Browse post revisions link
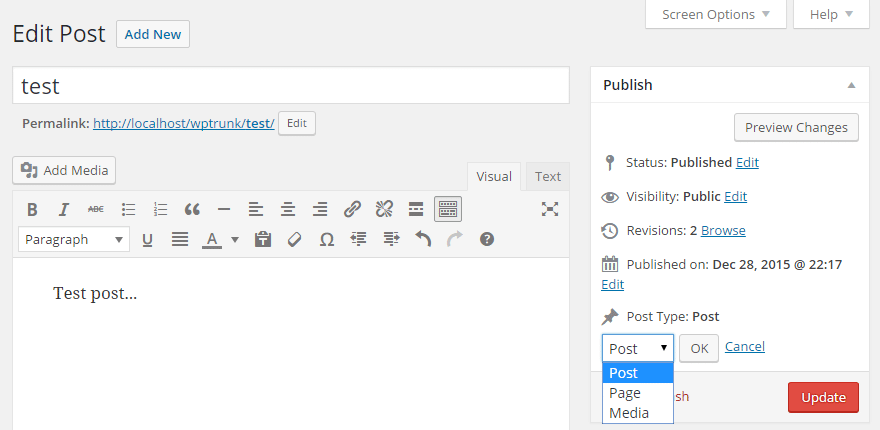The width and height of the screenshot is (880, 430). point(723,231)
